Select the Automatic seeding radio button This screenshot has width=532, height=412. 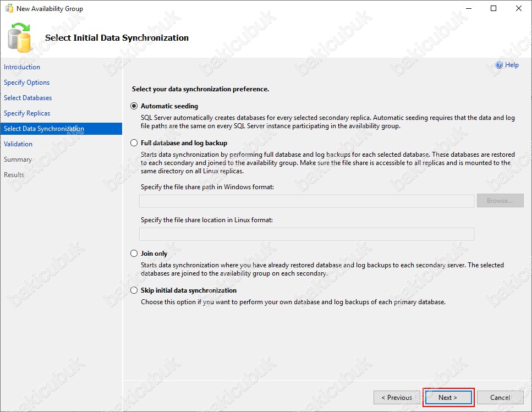coord(134,106)
